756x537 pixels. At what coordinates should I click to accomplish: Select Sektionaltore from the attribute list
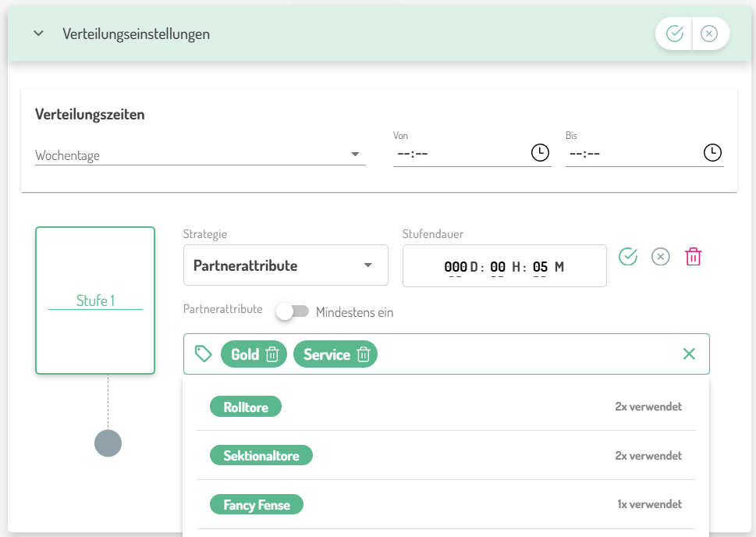(261, 456)
